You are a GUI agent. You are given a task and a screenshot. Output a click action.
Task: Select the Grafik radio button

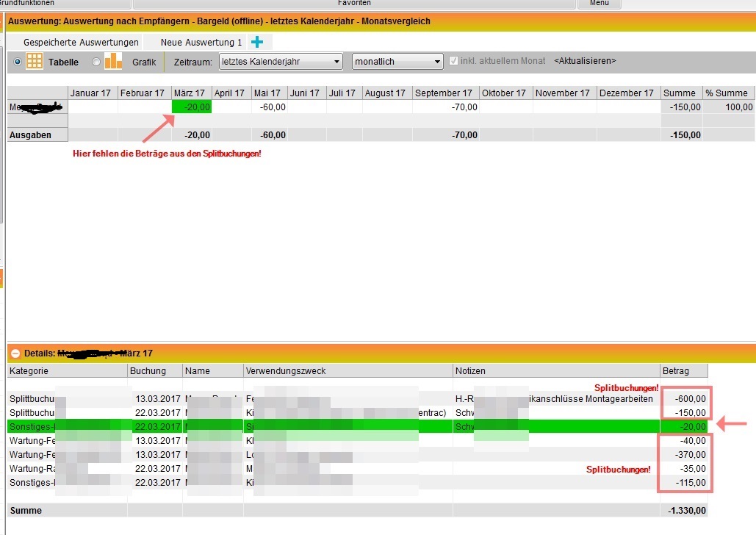96,62
